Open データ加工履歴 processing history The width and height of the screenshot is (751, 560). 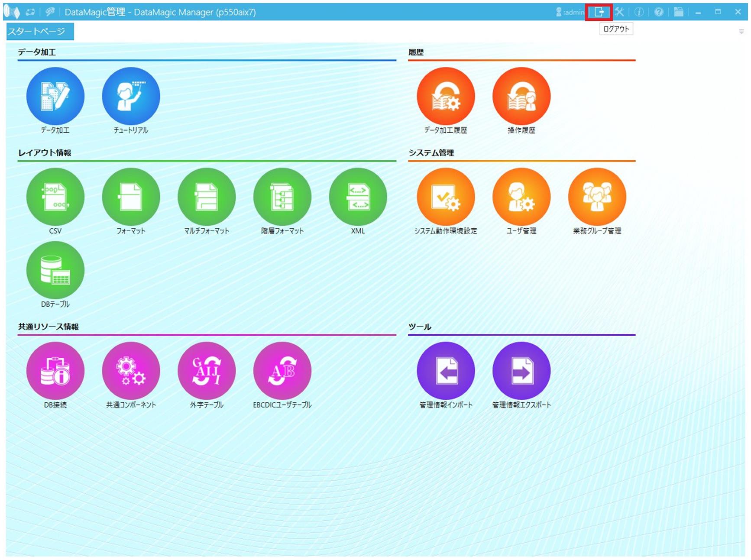[x=446, y=96]
